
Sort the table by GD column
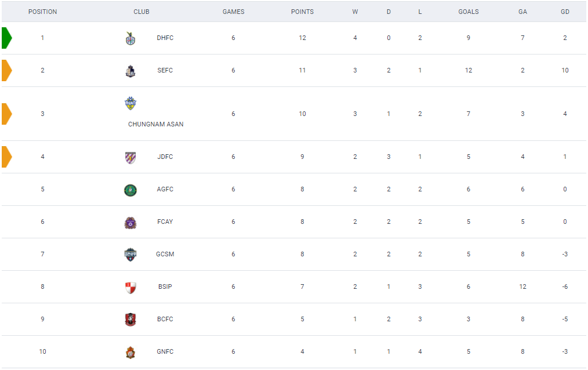coord(565,12)
